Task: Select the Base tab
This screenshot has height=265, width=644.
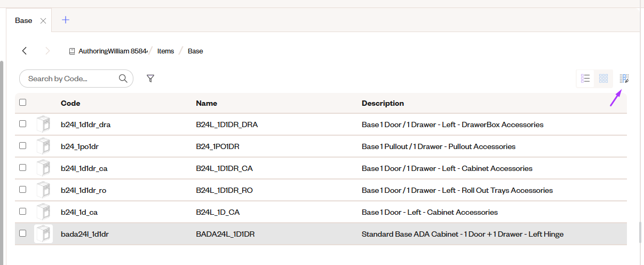Action: coord(23,20)
